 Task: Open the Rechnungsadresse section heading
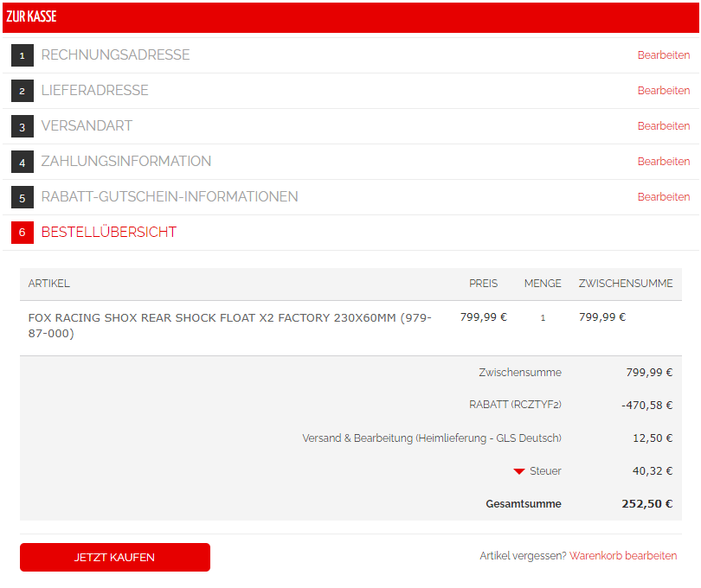(115, 55)
